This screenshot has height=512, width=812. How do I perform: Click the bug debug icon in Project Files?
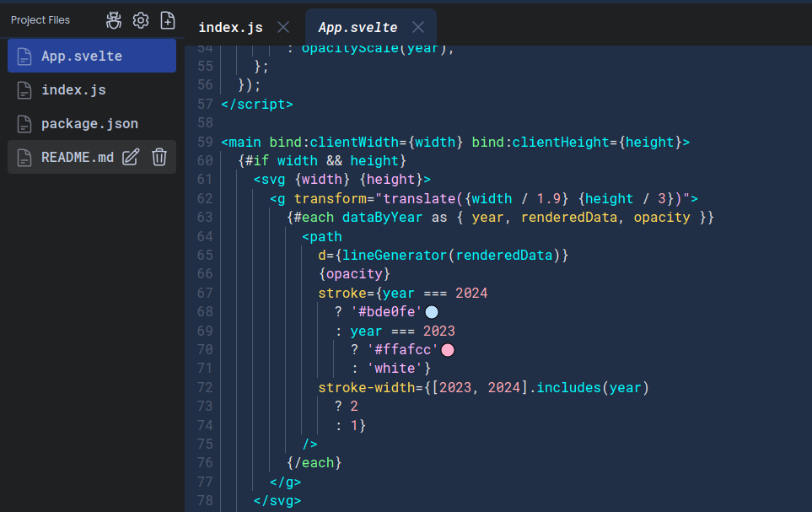114,20
